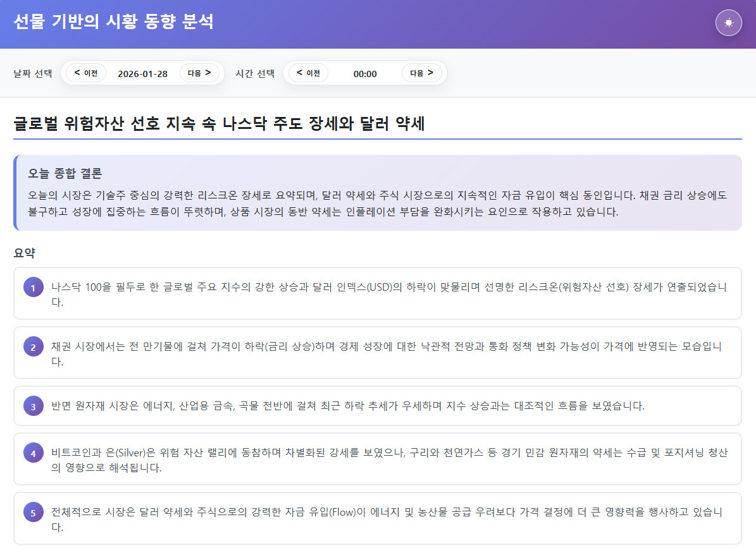Click the '날짜 선택' label
756x548 pixels.
(x=33, y=73)
